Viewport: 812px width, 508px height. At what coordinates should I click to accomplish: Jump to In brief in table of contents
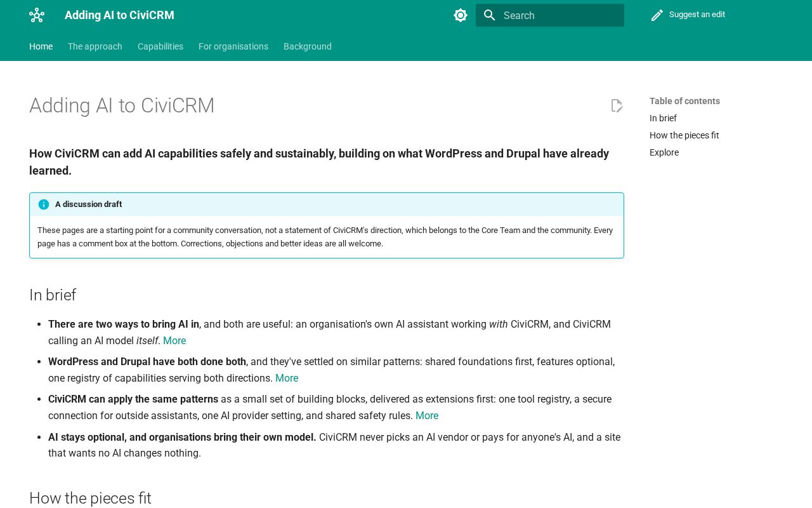[x=663, y=118]
